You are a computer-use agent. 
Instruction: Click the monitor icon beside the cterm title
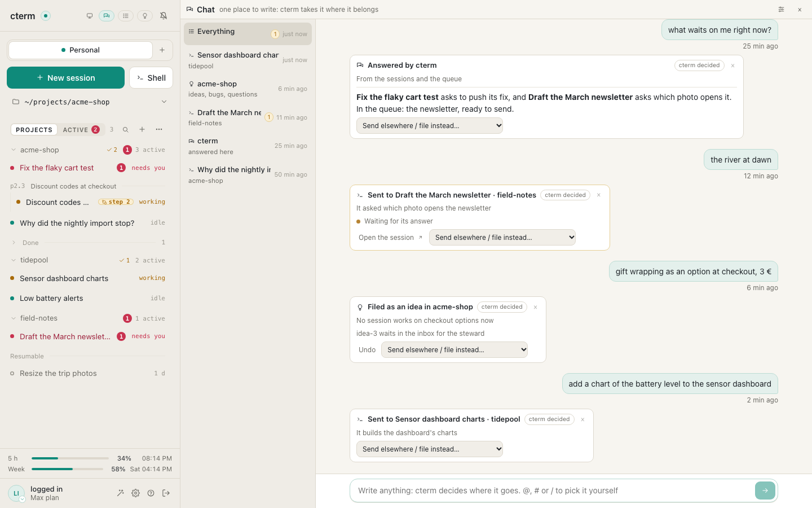click(89, 16)
